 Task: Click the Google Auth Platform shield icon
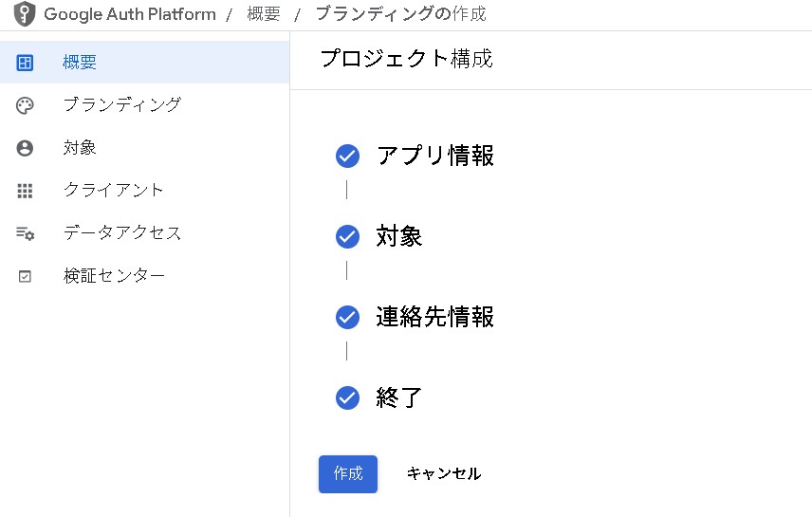[24, 14]
